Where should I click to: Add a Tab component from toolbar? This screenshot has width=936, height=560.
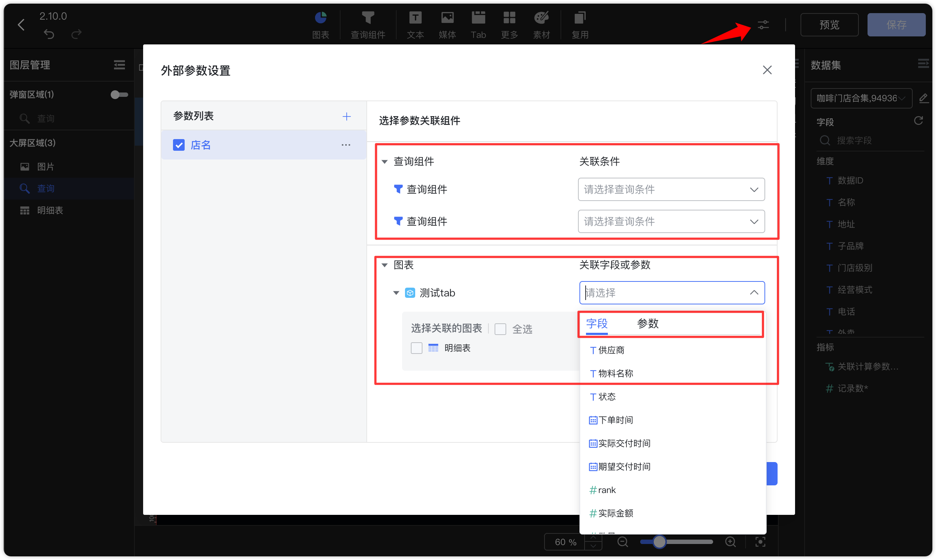[478, 24]
